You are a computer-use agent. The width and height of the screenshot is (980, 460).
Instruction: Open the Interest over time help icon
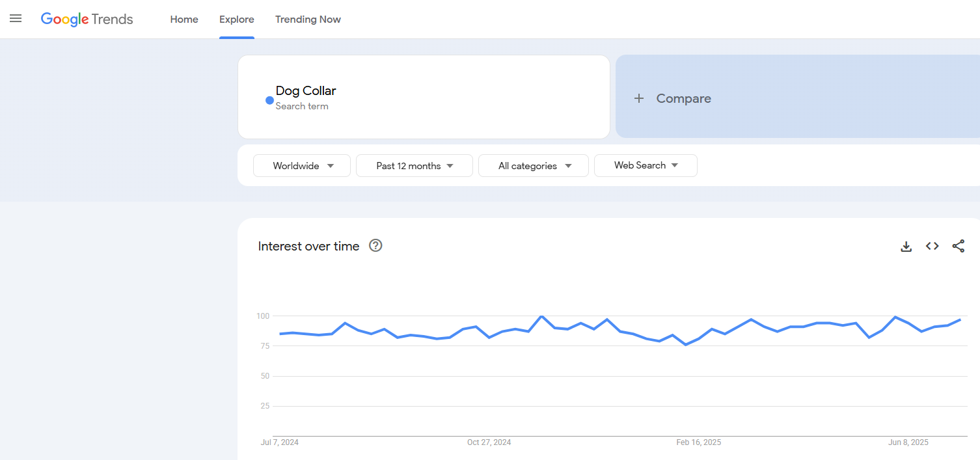click(375, 246)
